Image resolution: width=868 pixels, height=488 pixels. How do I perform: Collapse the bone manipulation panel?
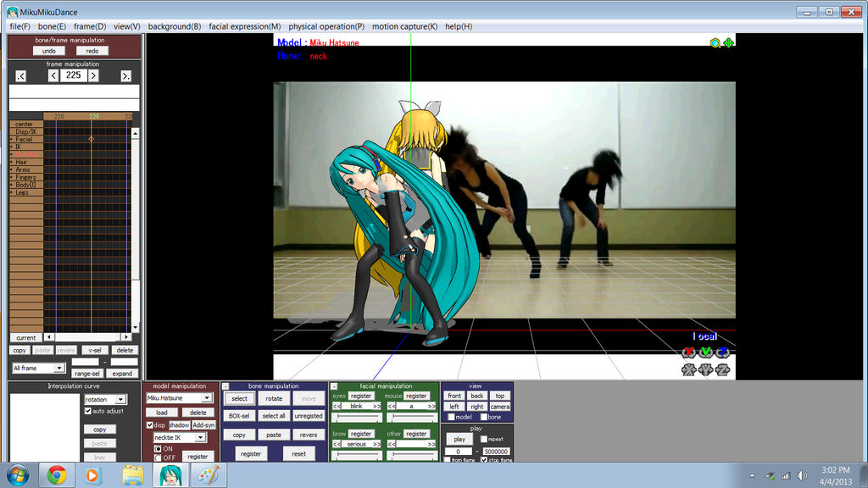point(225,386)
